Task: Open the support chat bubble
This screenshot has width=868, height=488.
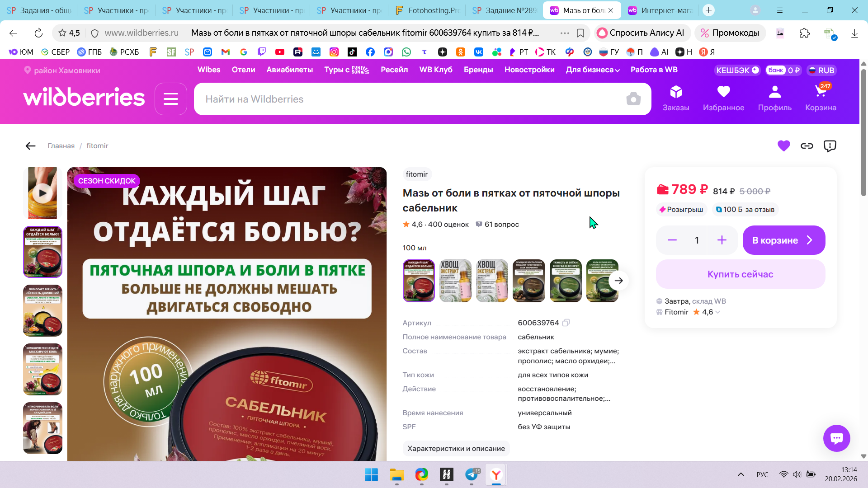Action: click(x=836, y=438)
